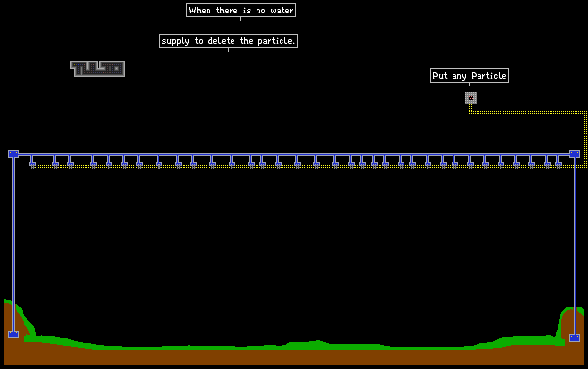Screen dimensions: 588x369
Task: Click the blue block at top-left pipe corner
Action: pos(13,154)
